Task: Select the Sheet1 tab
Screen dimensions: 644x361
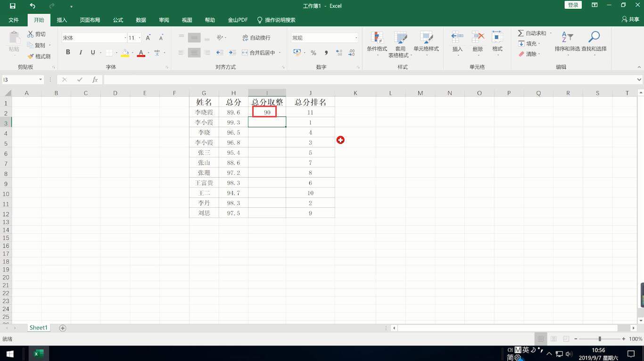Action: [38, 328]
